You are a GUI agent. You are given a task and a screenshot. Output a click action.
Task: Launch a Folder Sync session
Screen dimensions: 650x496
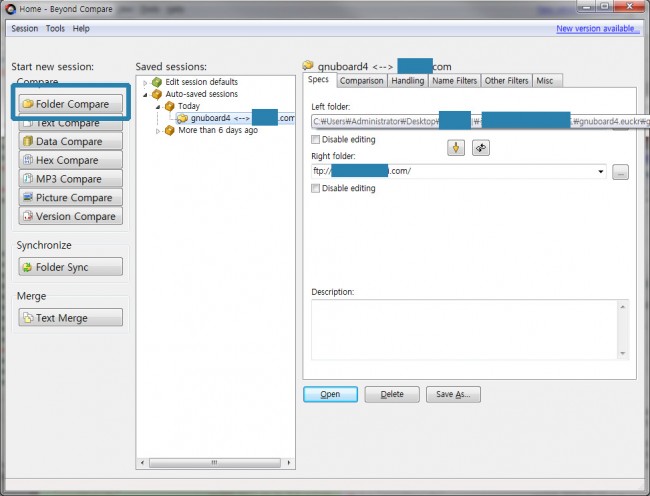(70, 267)
